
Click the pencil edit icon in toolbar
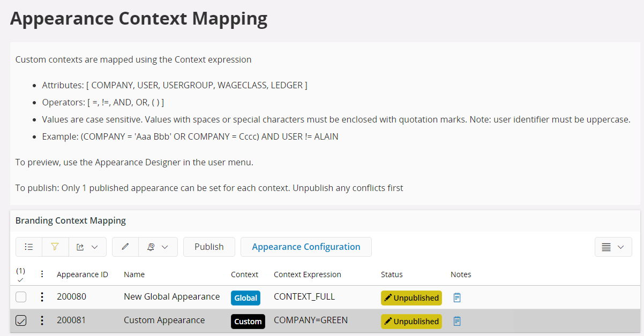(125, 247)
